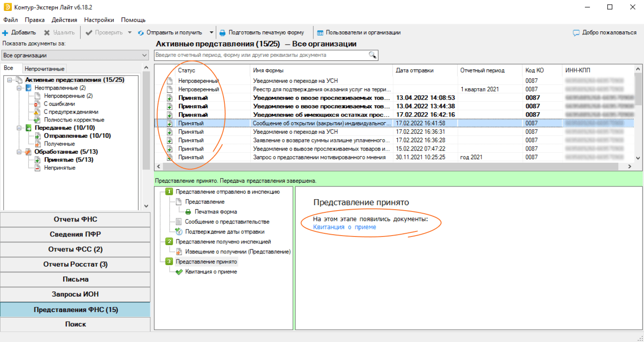Click the Пользователи и организации icon
This screenshot has width=644, height=342.
[320, 33]
